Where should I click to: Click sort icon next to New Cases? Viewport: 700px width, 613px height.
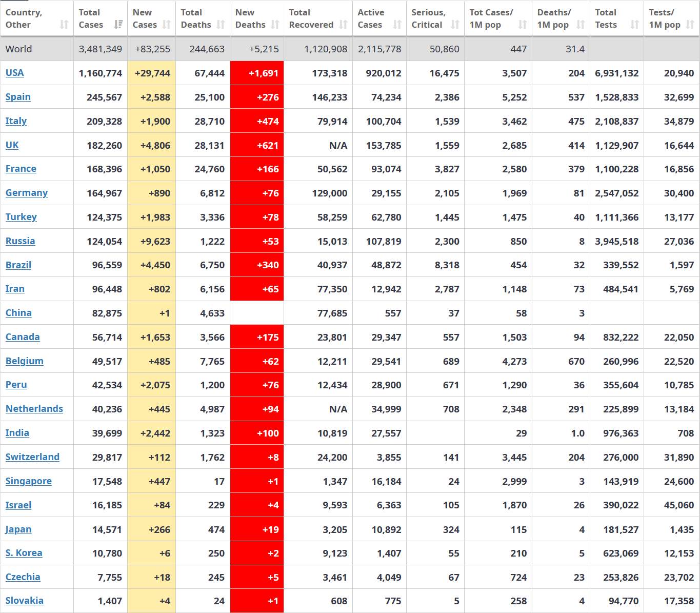pos(167,25)
